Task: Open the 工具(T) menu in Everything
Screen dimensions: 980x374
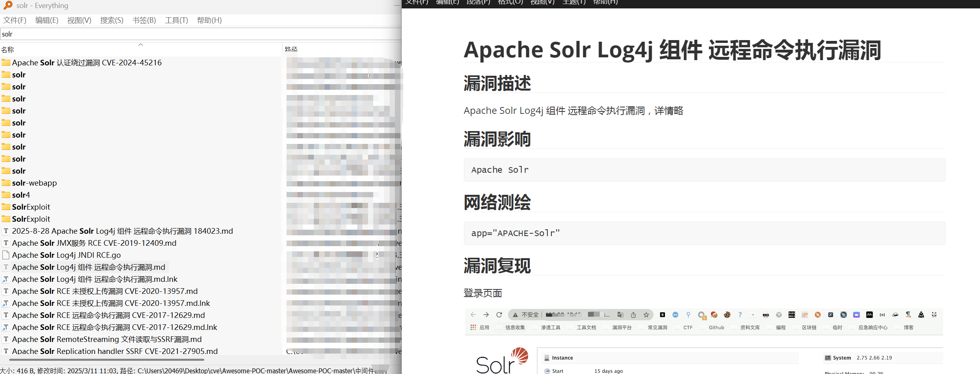Action: coord(176,20)
